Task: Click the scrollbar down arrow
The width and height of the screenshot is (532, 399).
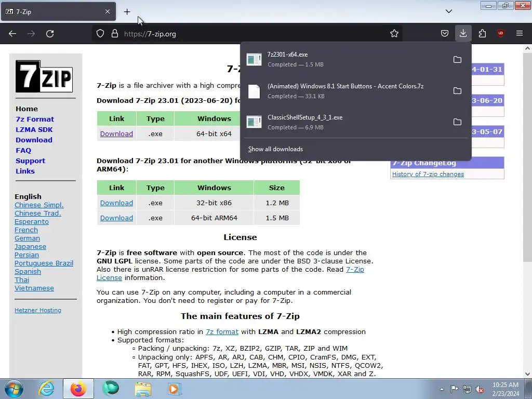Action: (527, 374)
